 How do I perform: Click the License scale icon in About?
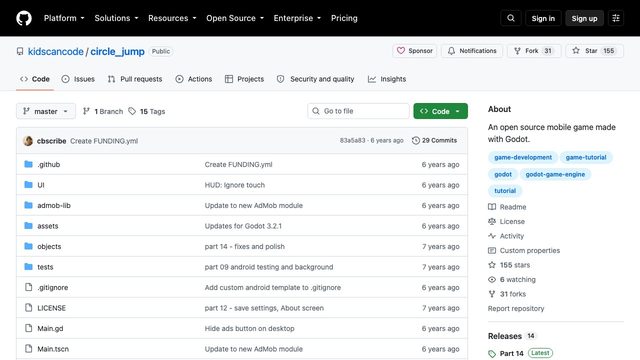[492, 221]
